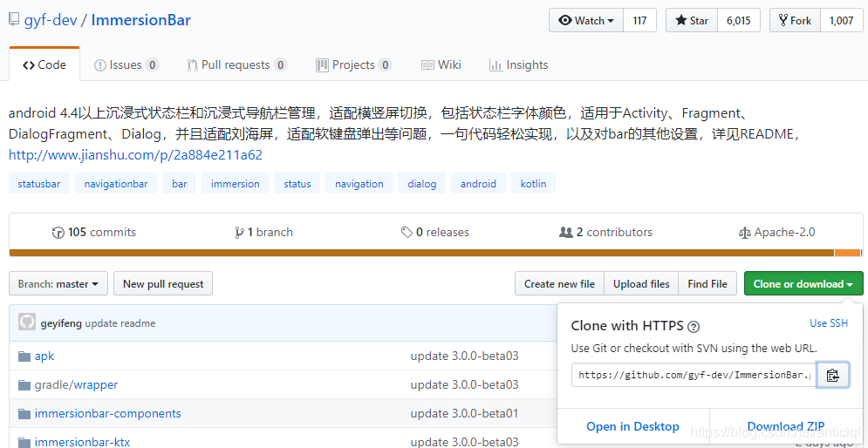Open the immersionbar-ktx folder
Image resolution: width=868 pixels, height=448 pixels.
coord(82,441)
